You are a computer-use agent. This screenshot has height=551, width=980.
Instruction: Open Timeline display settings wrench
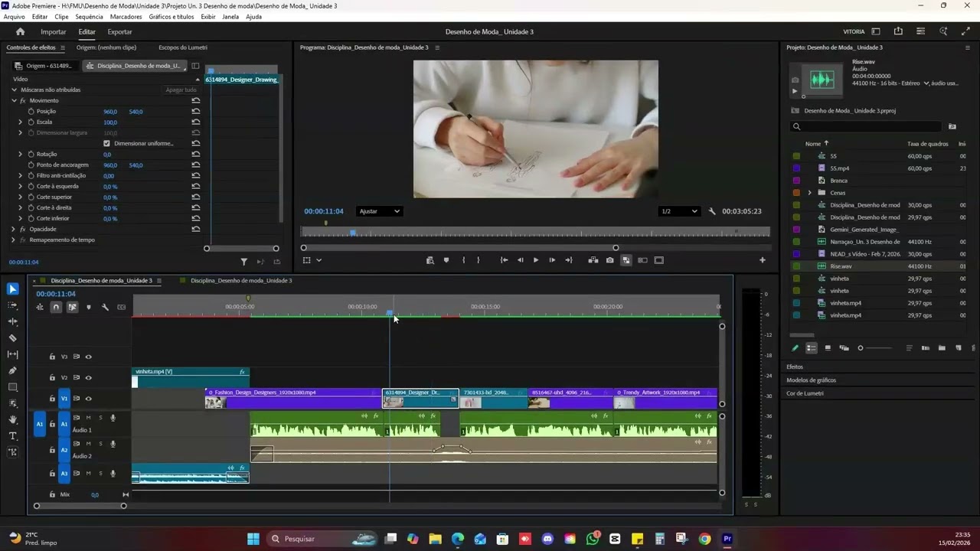[x=105, y=307]
